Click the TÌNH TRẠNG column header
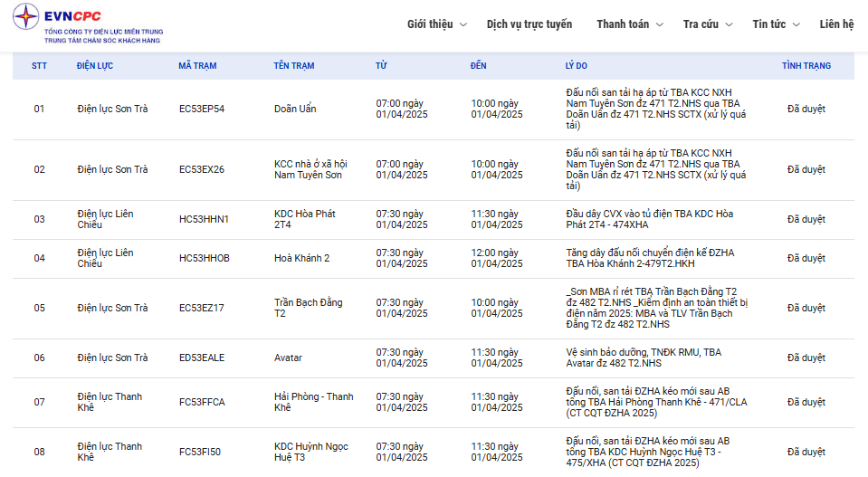The width and height of the screenshot is (868, 477). coord(806,66)
